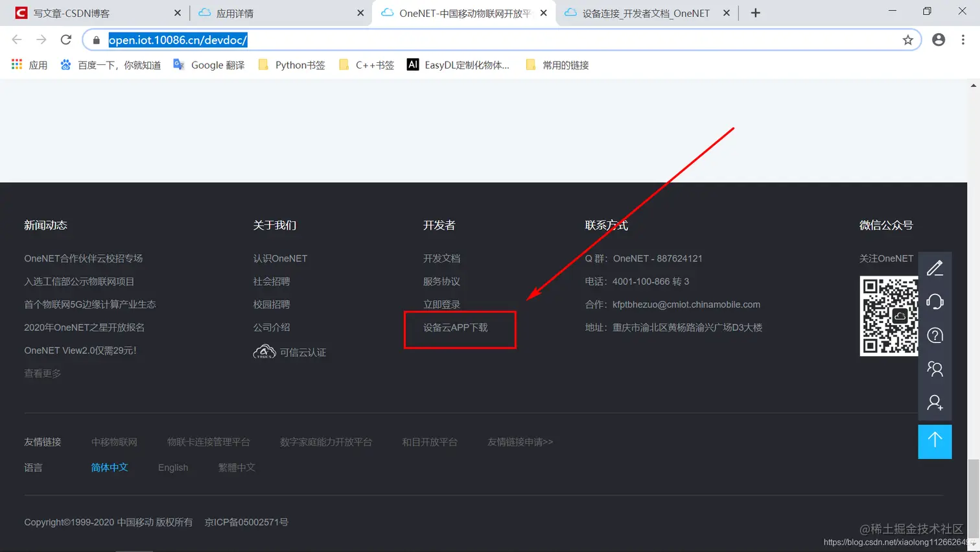Click the browser back arrow
Screen dimensions: 980x552
(17, 40)
